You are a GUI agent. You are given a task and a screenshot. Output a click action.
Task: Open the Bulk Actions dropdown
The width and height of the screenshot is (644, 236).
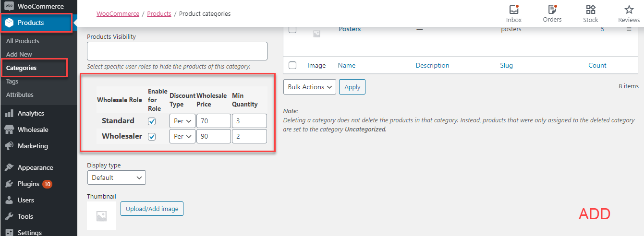click(310, 87)
